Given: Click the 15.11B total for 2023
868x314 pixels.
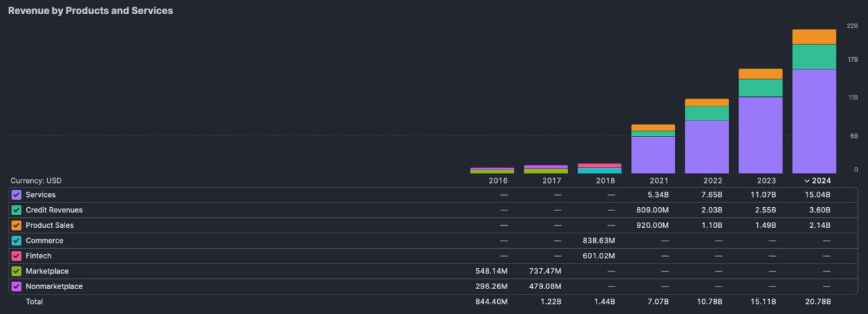Looking at the screenshot, I should pyautogui.click(x=765, y=302).
